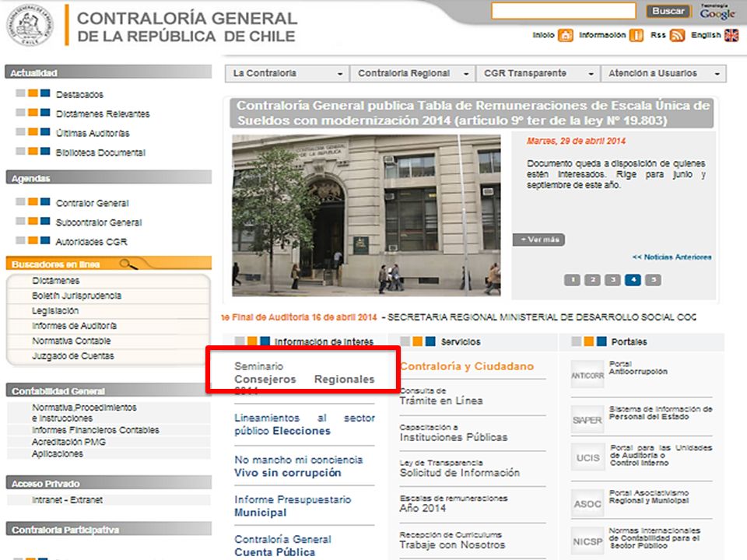Open the NICSP portal logo
Image resolution: width=747 pixels, height=560 pixels.
point(587,541)
